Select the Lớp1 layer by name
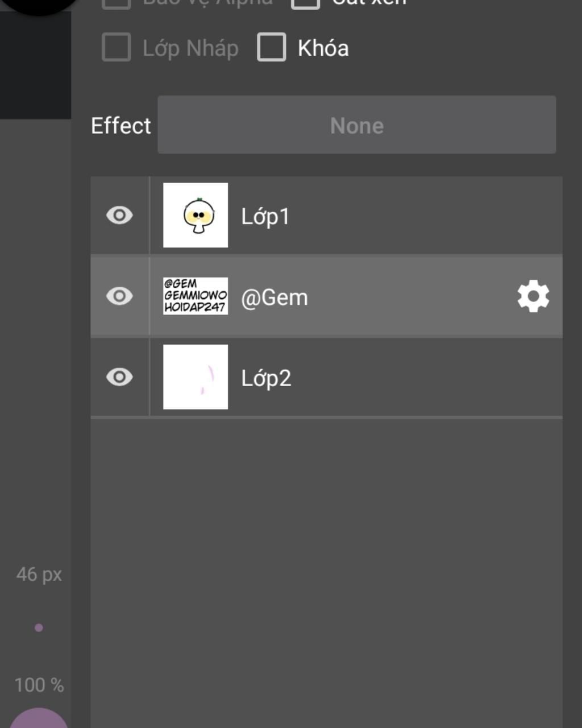This screenshot has height=728, width=582. click(x=265, y=217)
